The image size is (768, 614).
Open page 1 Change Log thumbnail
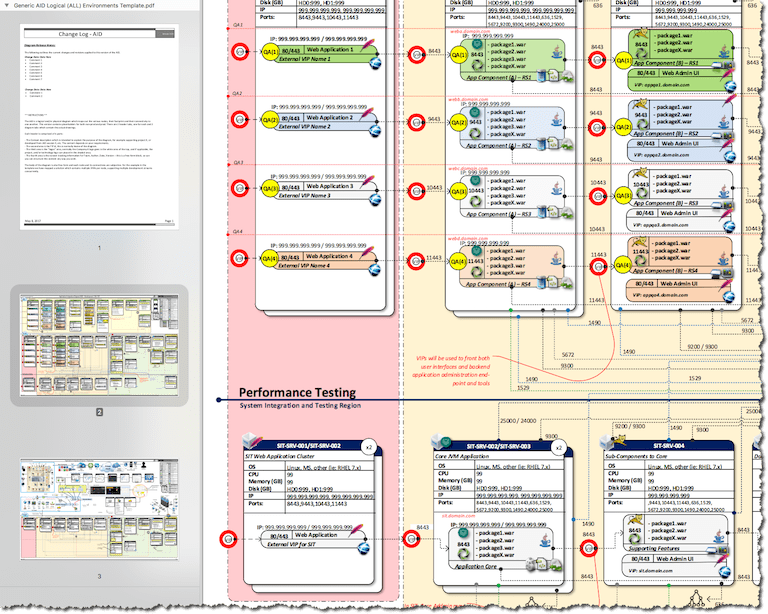[x=99, y=127]
